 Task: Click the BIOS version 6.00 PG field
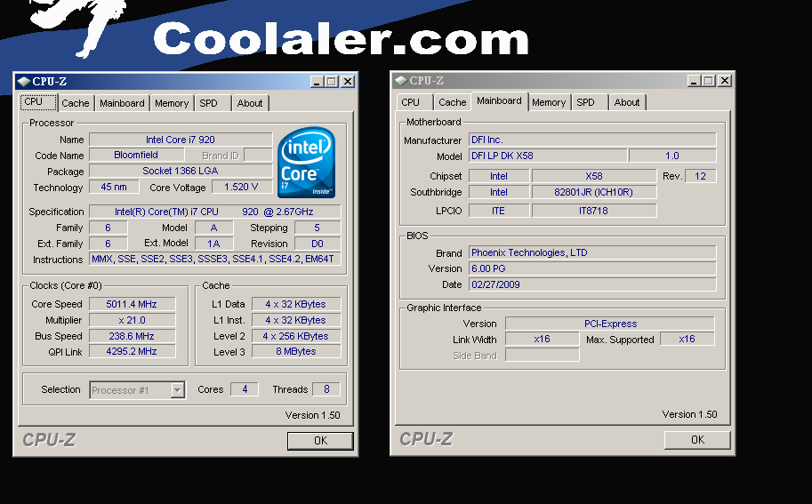point(592,268)
